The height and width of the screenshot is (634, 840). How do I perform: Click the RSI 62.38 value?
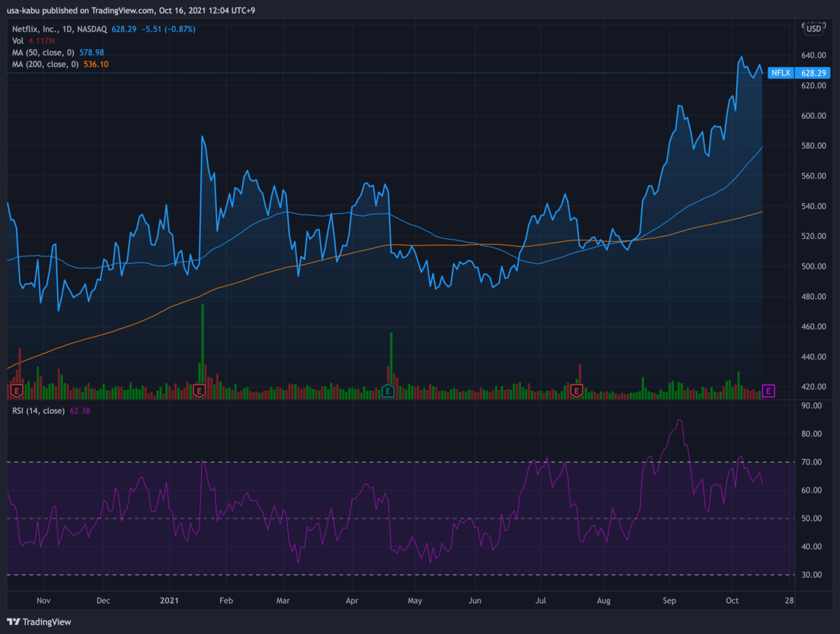[x=80, y=411]
